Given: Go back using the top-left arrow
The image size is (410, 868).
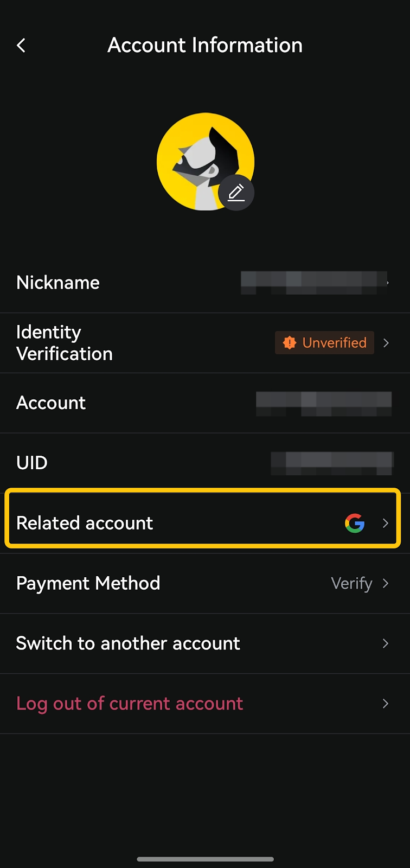Looking at the screenshot, I should [x=21, y=46].
